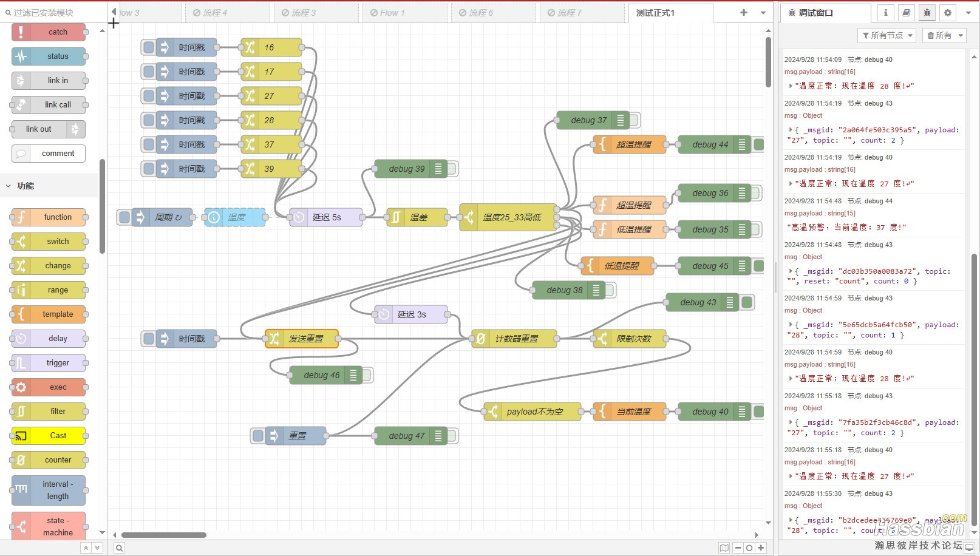
Task: Pick the link in palette node
Action: (x=49, y=81)
